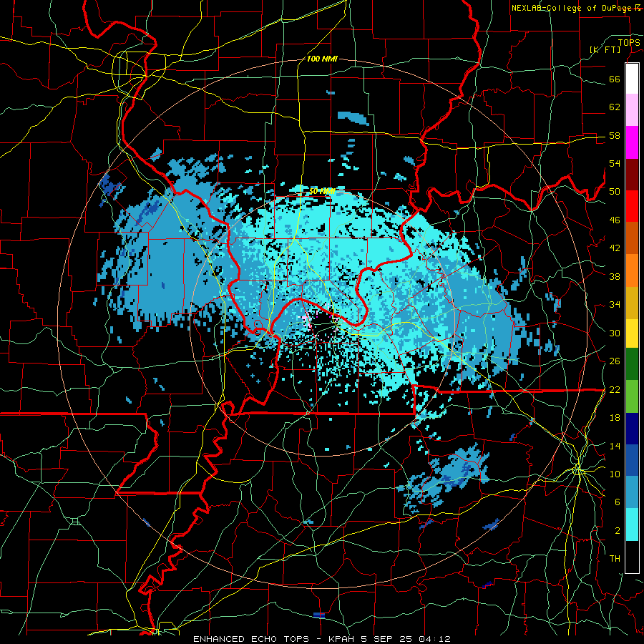Click the ENHANCED ECHO TOPS caption text

pyautogui.click(x=251, y=639)
